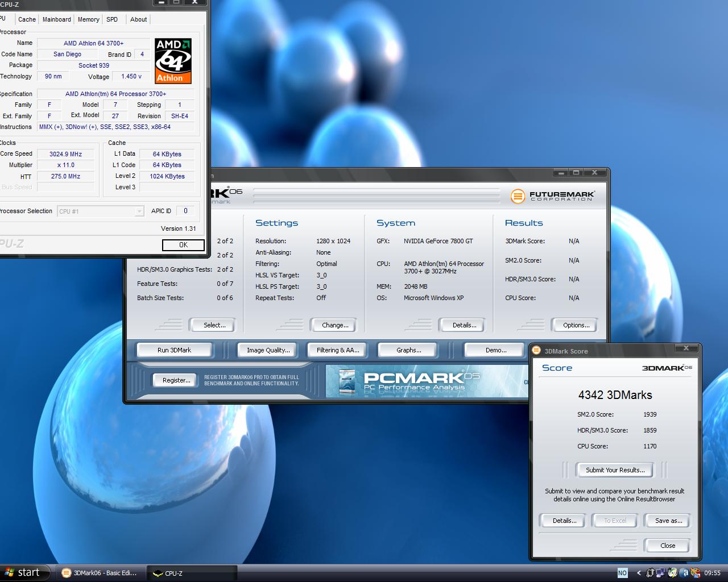The image size is (728, 582).
Task: Switch to 3DMark06 taskbar item
Action: pyautogui.click(x=100, y=573)
